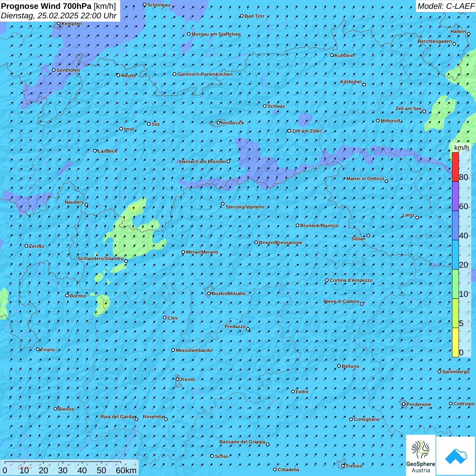This screenshot has height=476, width=476.
Task: Click the red 80 km/h legend color
Action: tap(455, 167)
